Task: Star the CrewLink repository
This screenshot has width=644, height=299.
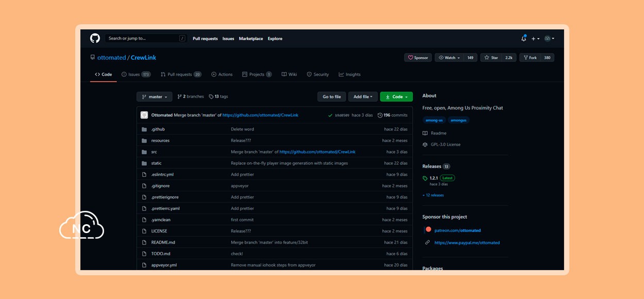Action: (492, 58)
